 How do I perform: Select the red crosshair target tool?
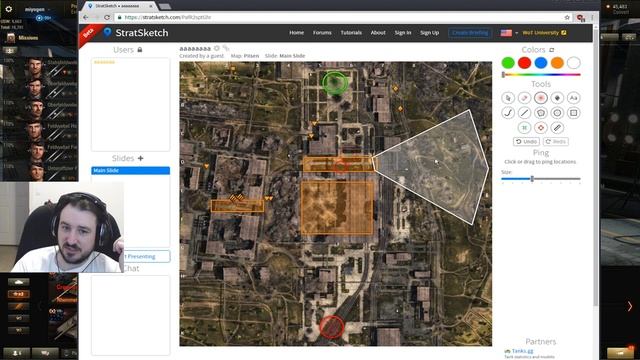click(x=541, y=128)
